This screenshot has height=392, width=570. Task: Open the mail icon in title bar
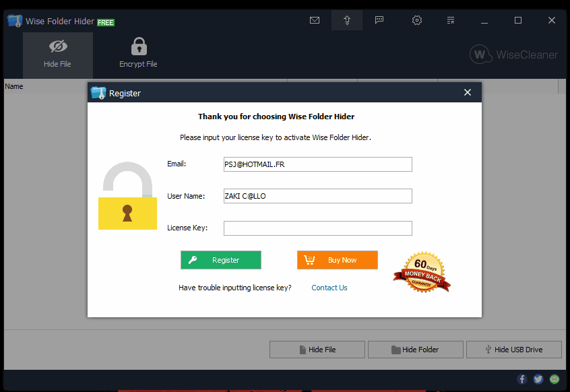pos(315,20)
